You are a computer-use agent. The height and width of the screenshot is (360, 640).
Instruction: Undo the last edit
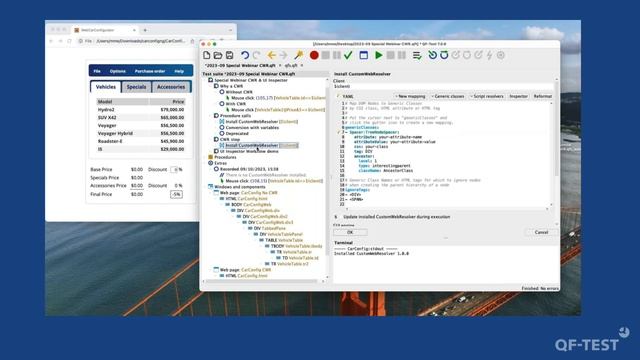tap(244, 55)
